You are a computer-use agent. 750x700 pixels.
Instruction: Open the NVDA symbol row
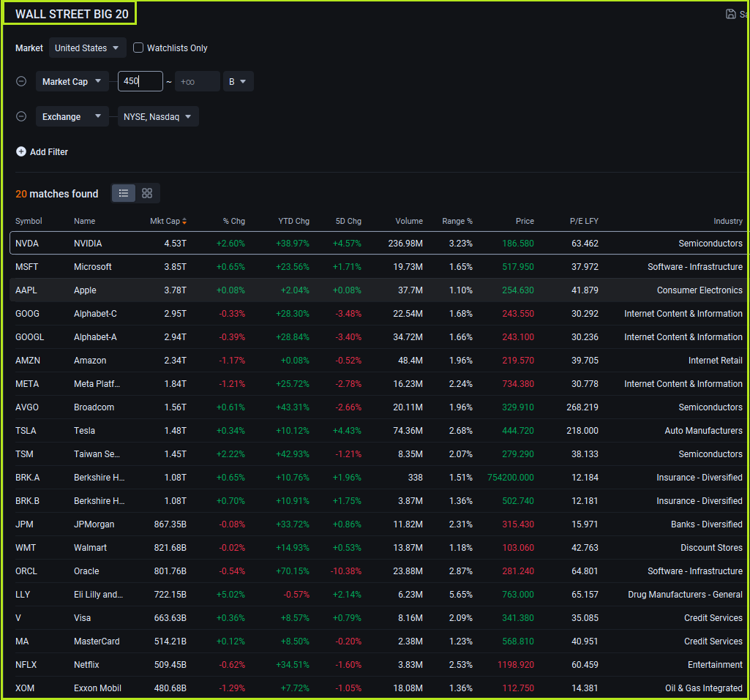tap(27, 243)
